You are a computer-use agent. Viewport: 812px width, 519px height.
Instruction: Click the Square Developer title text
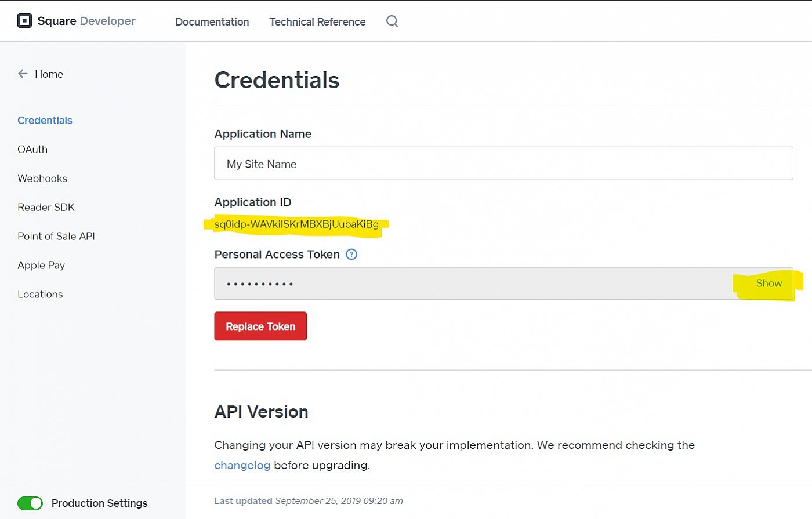[x=86, y=21]
